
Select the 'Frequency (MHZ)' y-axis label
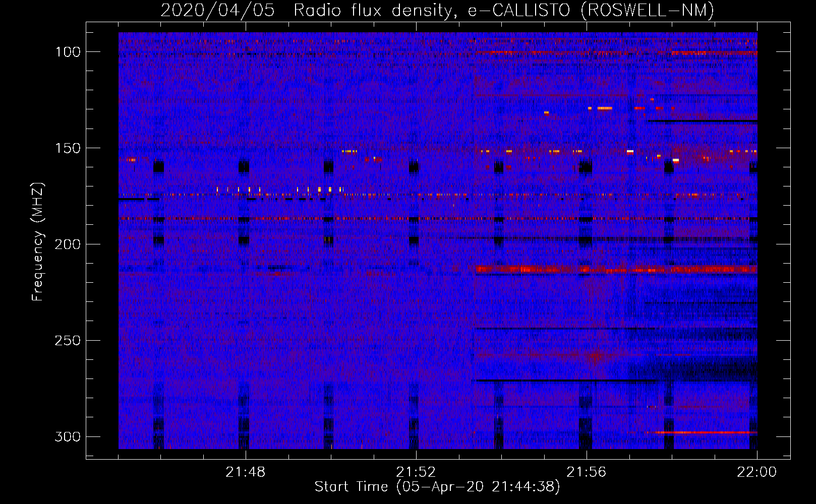[38, 242]
